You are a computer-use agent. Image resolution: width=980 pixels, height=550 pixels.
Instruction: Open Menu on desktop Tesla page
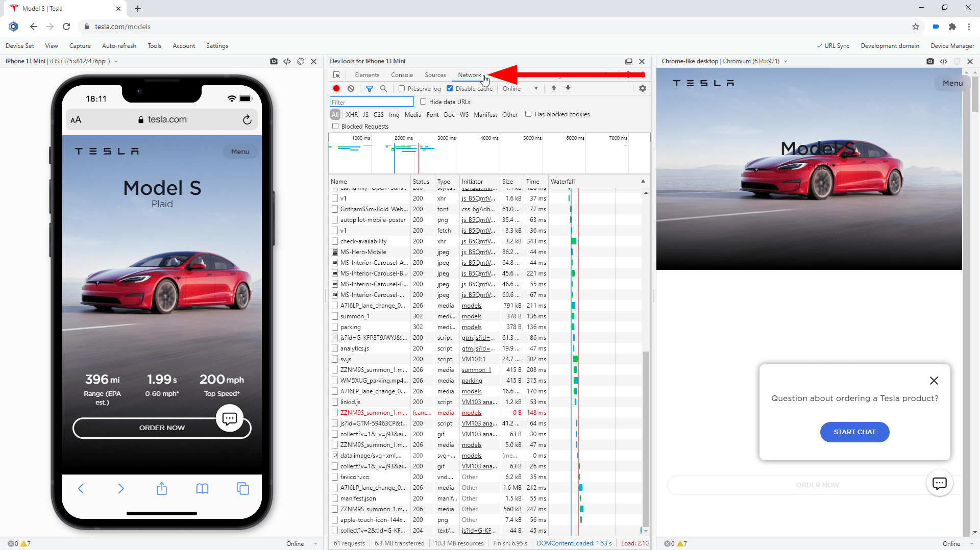point(952,83)
